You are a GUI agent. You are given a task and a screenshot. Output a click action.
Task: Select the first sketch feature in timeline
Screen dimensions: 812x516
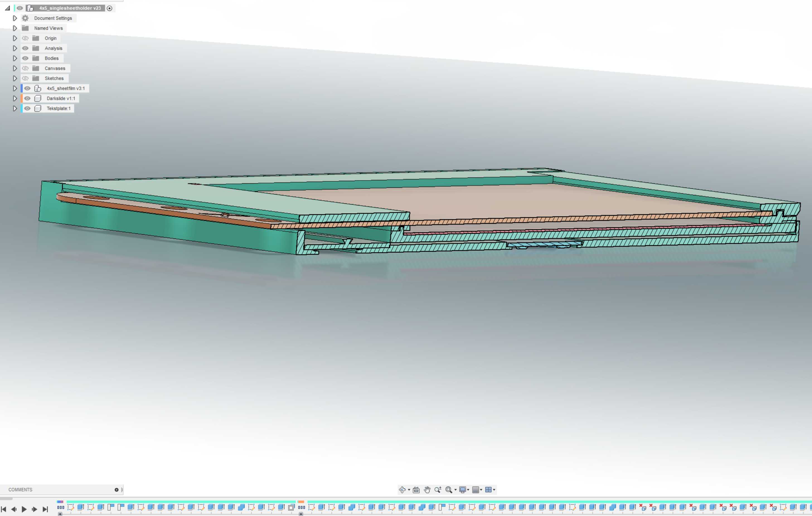pyautogui.click(x=71, y=507)
